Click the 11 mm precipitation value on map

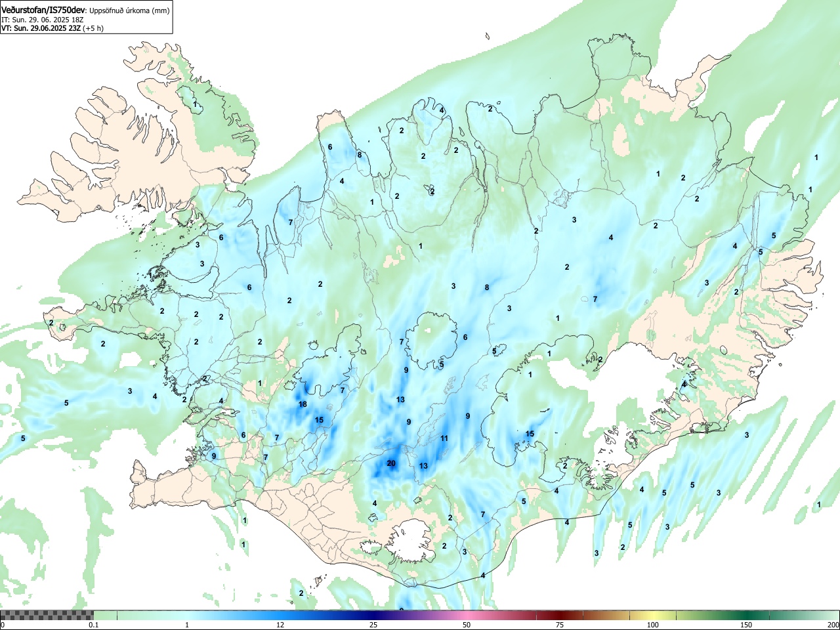point(444,438)
